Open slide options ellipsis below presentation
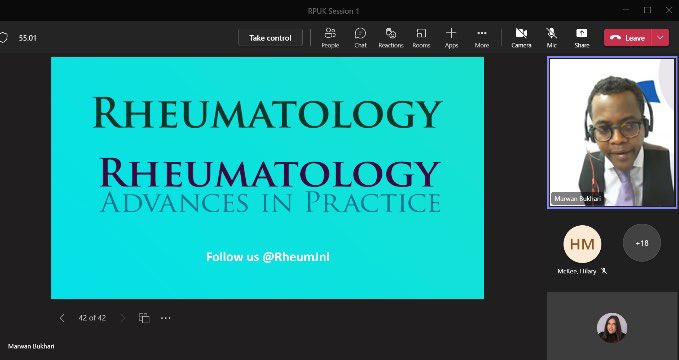Viewport: 679px width, 360px height. 165,318
